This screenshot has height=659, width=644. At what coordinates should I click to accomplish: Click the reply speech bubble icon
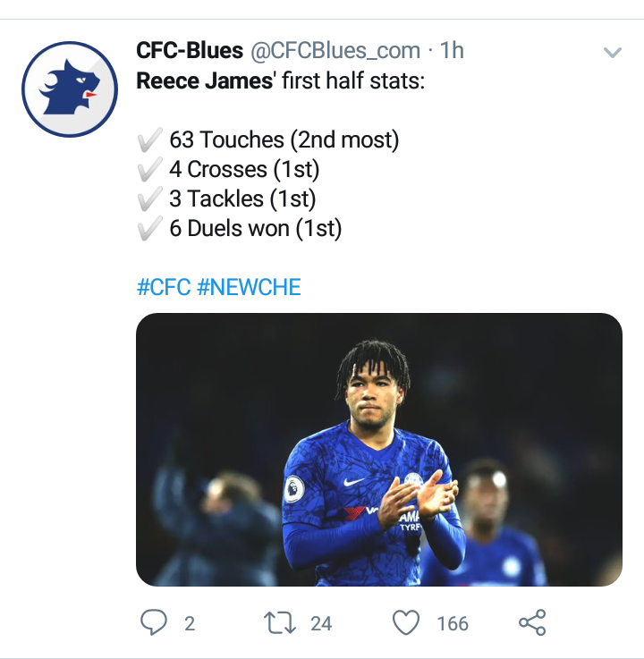(x=154, y=622)
